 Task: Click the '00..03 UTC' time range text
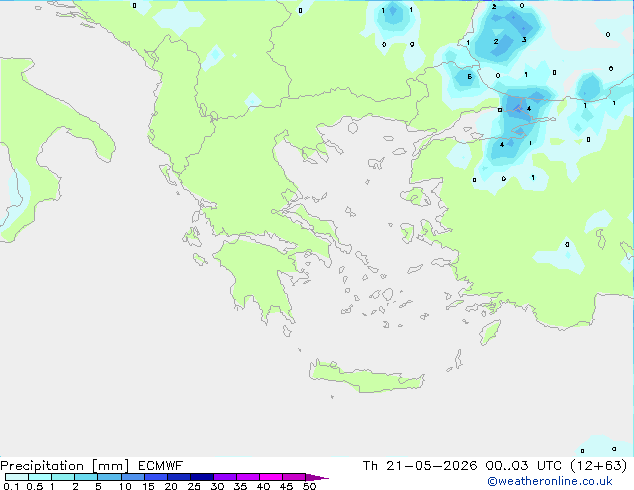coord(524,466)
